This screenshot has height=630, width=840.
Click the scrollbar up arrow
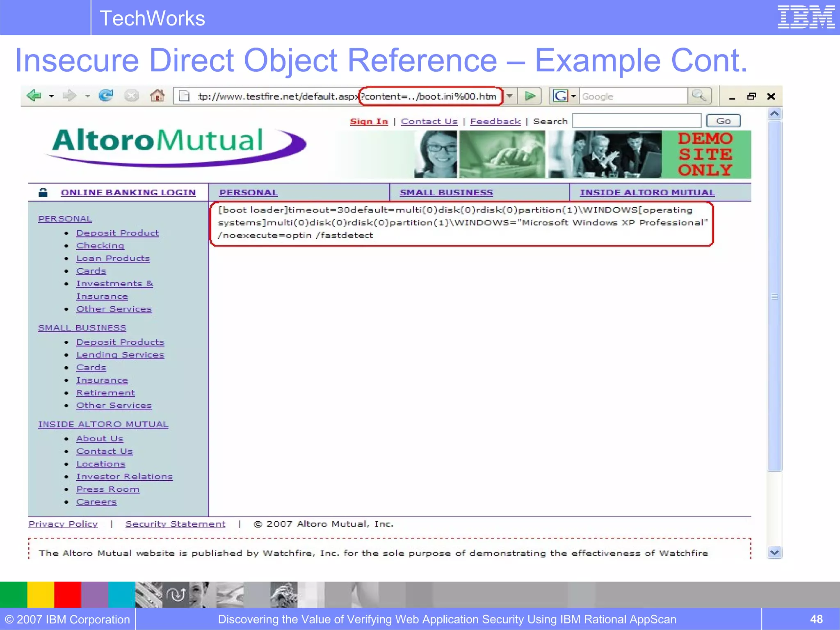pyautogui.click(x=774, y=114)
